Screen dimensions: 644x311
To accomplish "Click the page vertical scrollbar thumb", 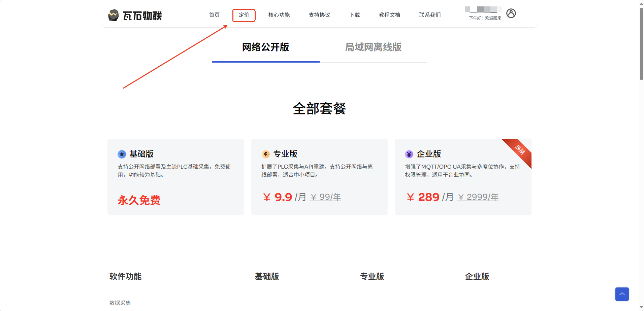I will 641,44.
